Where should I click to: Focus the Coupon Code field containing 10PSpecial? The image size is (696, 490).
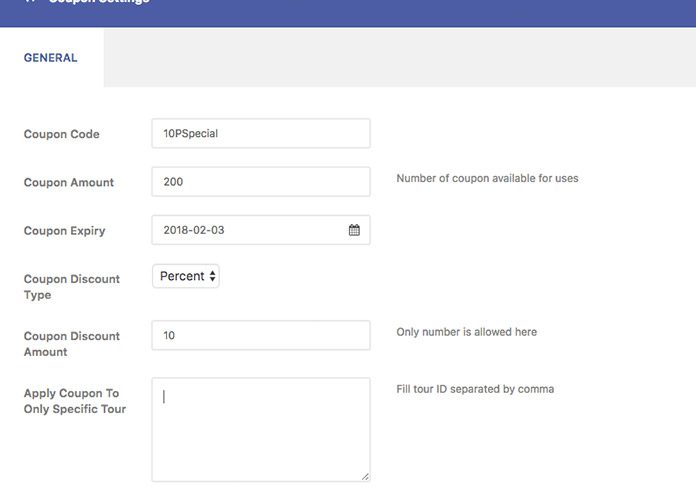pos(261,133)
